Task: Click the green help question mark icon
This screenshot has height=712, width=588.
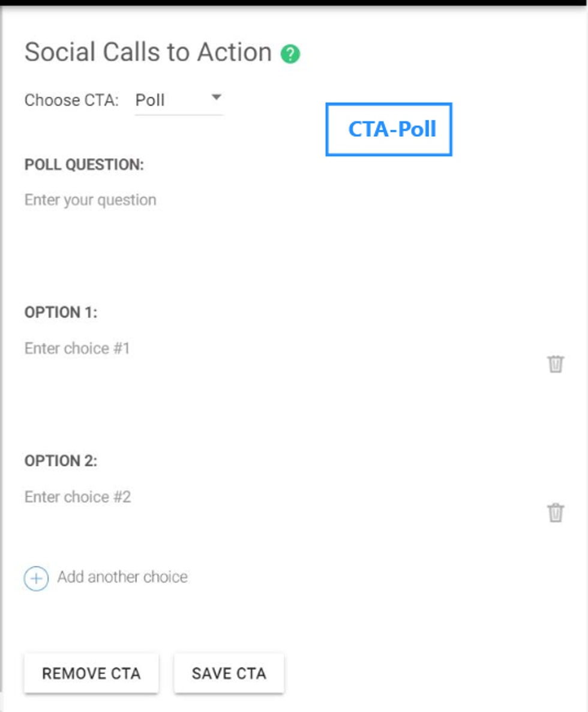Action: (x=290, y=54)
